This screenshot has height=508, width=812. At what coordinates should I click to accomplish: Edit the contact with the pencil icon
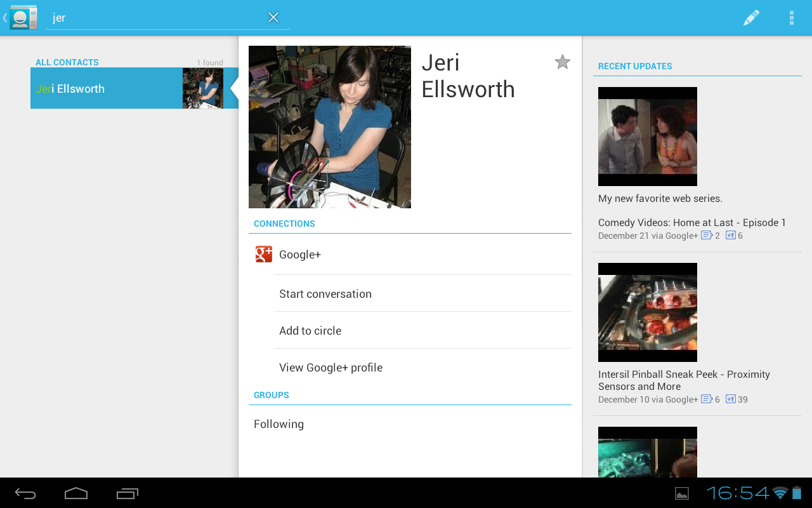pos(751,18)
